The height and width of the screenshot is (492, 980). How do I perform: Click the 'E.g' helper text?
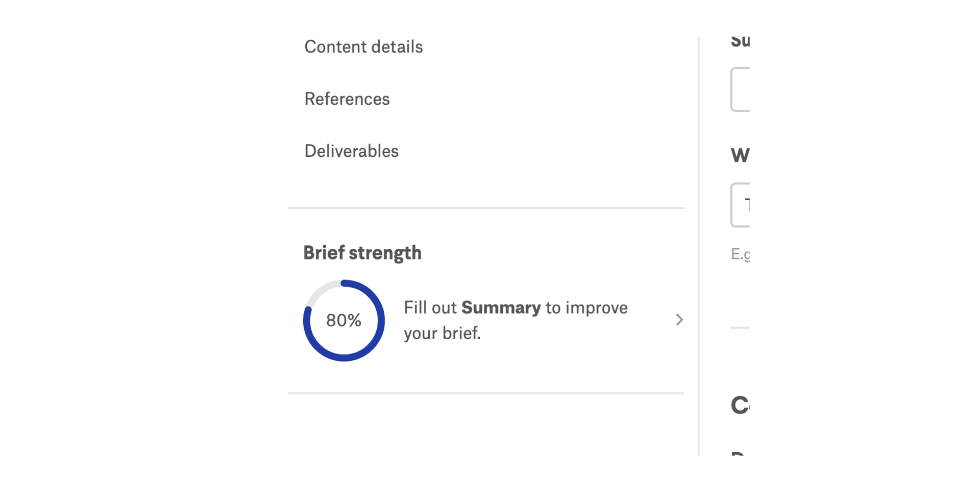tap(740, 253)
